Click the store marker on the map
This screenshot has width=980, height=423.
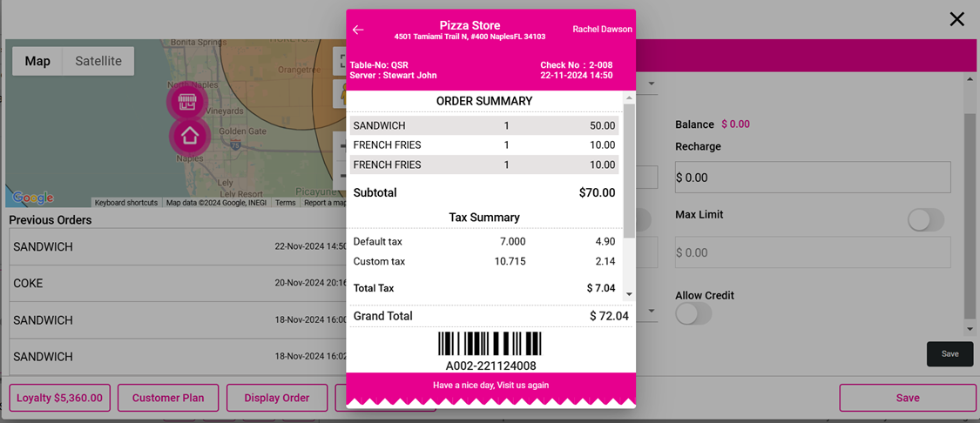click(x=187, y=102)
